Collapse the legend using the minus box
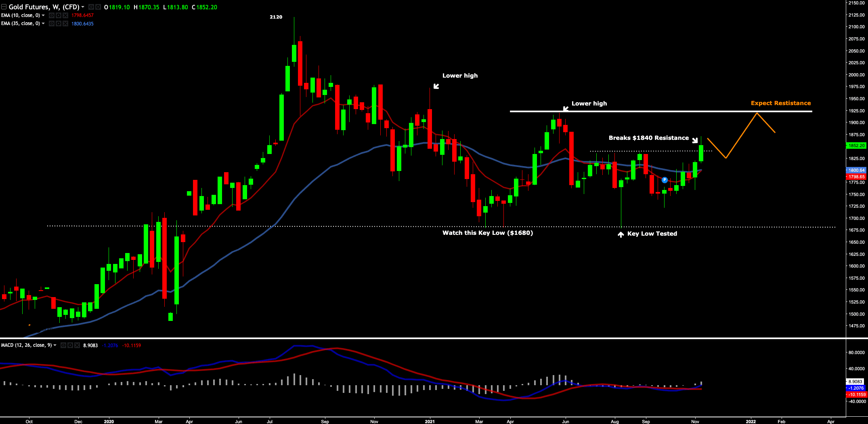The height and width of the screenshot is (424, 868). coord(4,7)
